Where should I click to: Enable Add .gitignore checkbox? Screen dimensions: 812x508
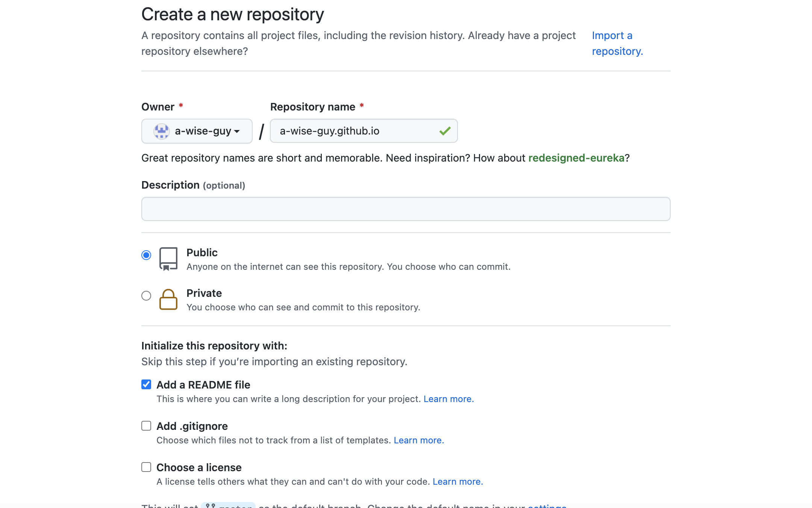pos(146,426)
